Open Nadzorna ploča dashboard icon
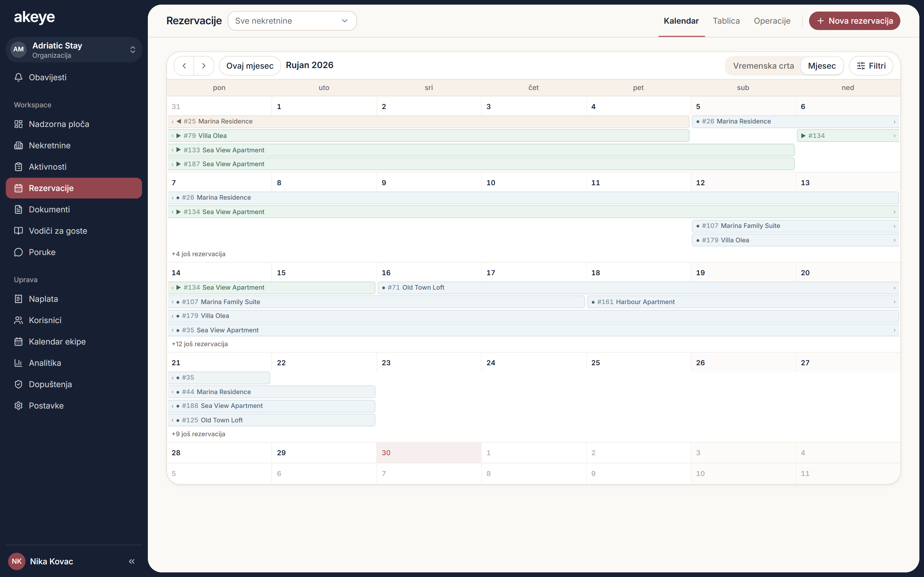Viewport: 924px width, 577px height. (x=18, y=124)
